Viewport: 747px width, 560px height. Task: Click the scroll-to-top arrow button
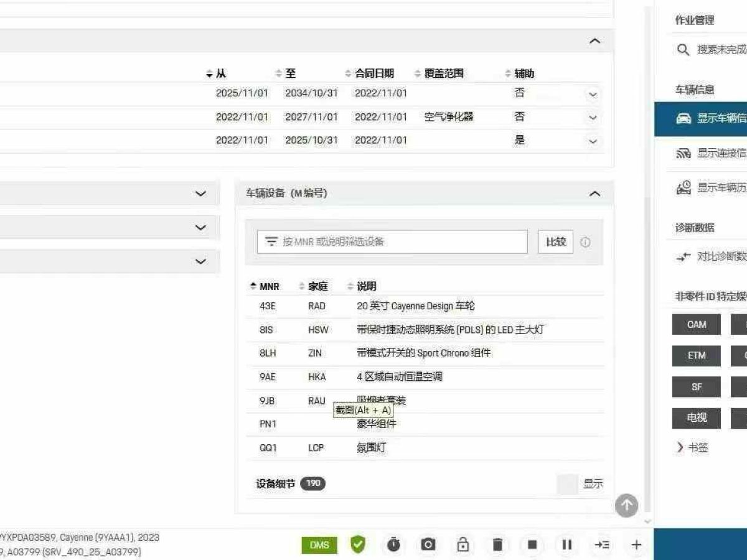(x=626, y=505)
